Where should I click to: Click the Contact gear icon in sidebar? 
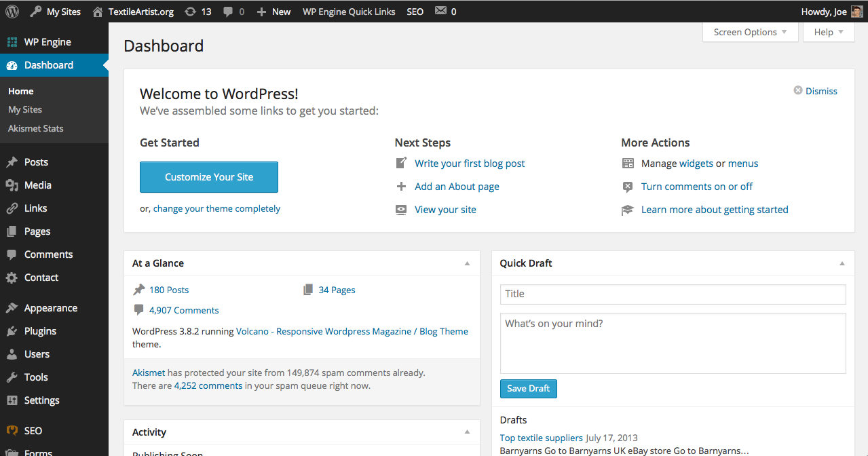coord(12,278)
